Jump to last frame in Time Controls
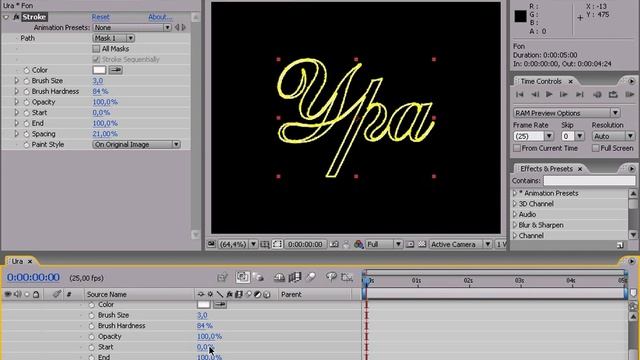This screenshot has width=640, height=360. [580, 94]
